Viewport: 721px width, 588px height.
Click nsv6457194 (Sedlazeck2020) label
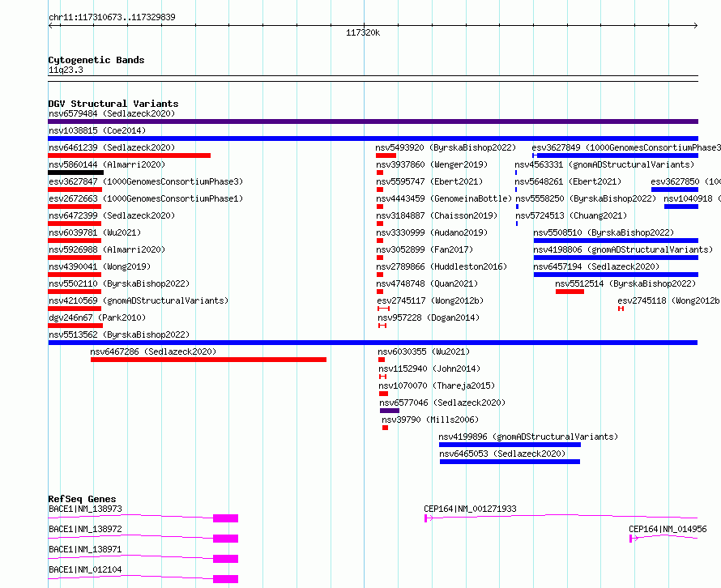click(x=596, y=266)
